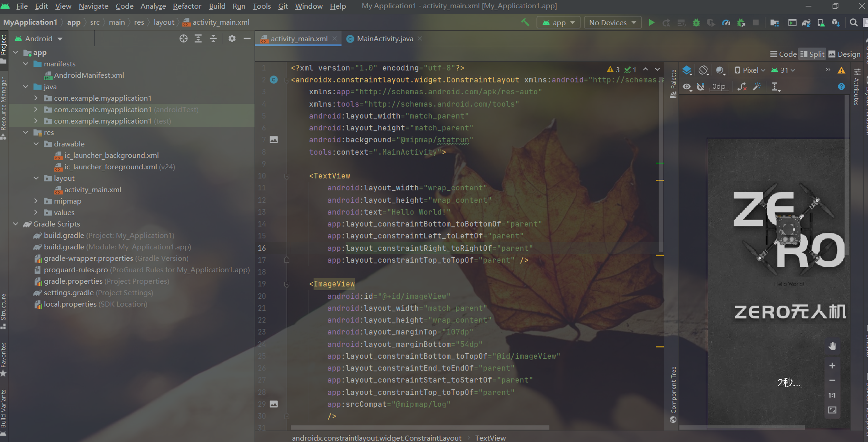Select activity_main.xml under the layout folder

point(93,189)
